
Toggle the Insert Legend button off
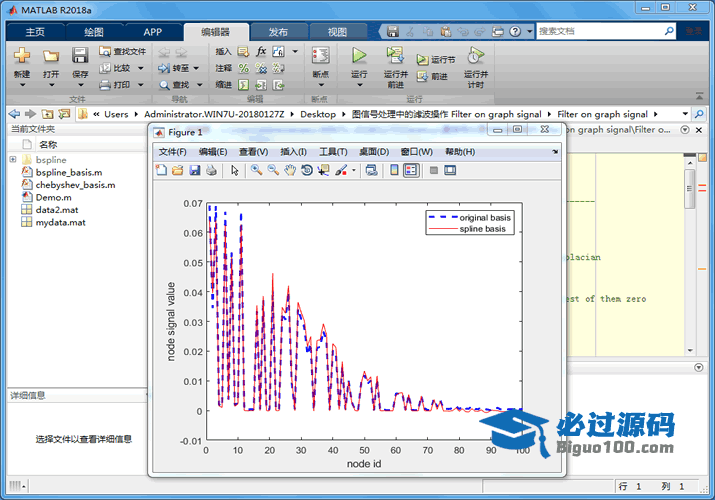click(x=411, y=170)
